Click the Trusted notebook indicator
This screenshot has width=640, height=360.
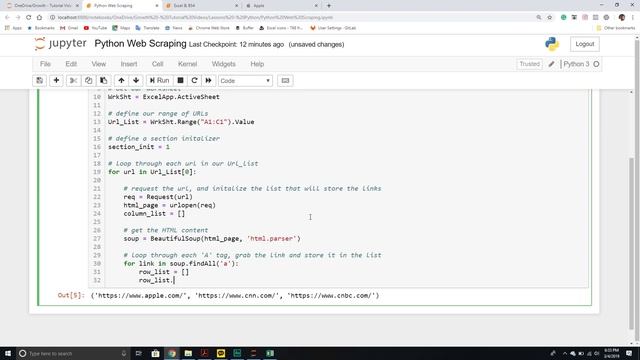click(x=529, y=64)
